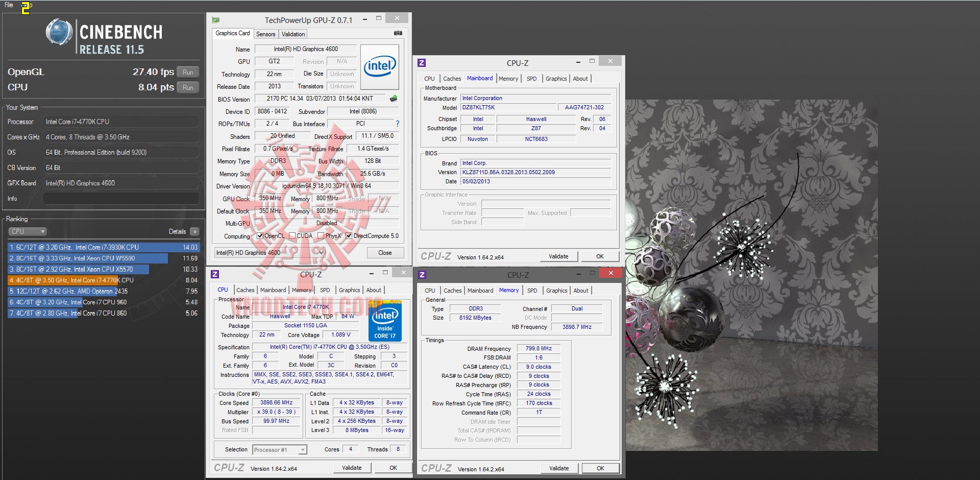Image resolution: width=980 pixels, height=480 pixels.
Task: Open Mainboard tab in CPU-Z Memory window
Action: 480,291
